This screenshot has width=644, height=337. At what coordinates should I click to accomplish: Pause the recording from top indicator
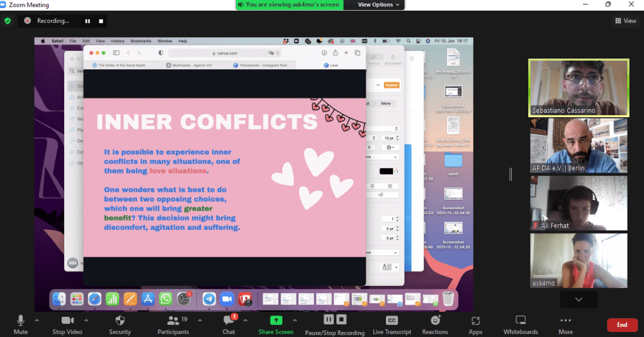click(x=88, y=21)
